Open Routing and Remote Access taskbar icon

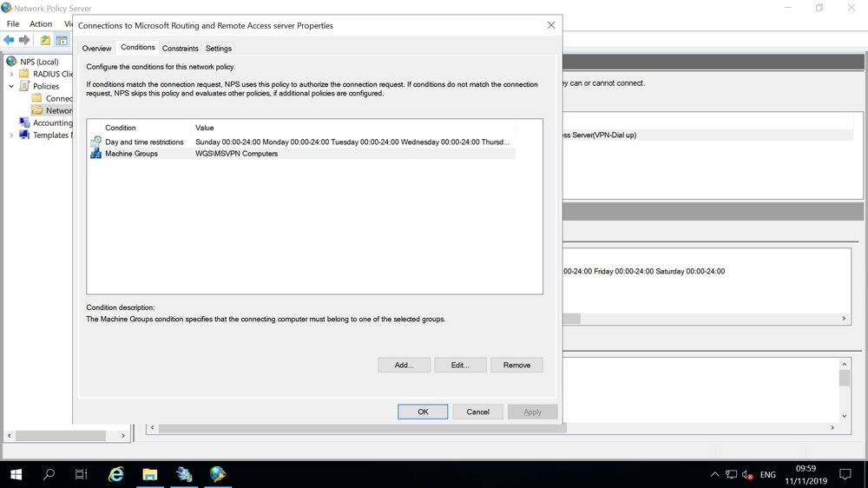(x=184, y=474)
